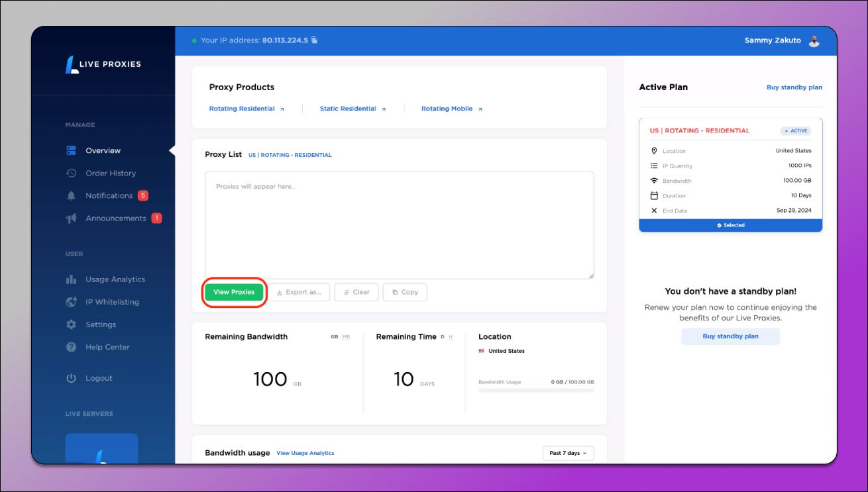Click the Buy standby plan button

point(730,336)
